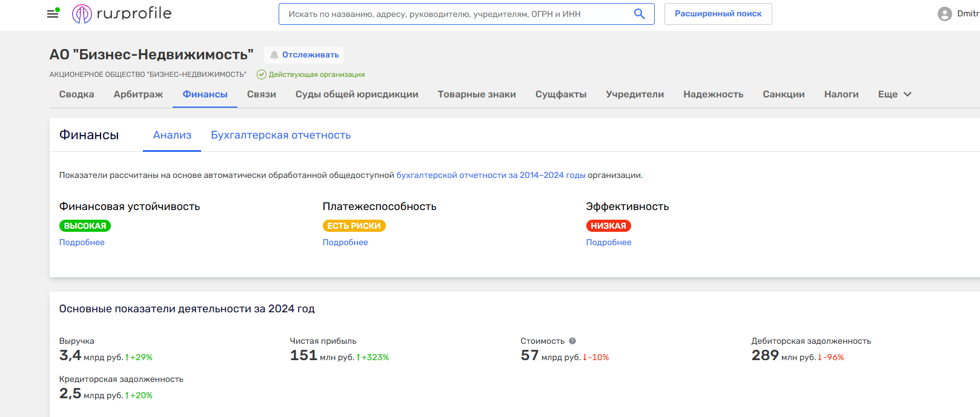Click Подробнее under Платежеспособность
Screen dimensions: 980x417
coord(345,242)
